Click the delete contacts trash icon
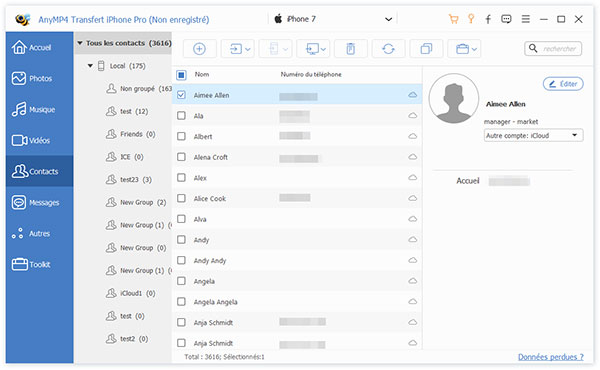This screenshot has width=600, height=370. pyautogui.click(x=351, y=49)
